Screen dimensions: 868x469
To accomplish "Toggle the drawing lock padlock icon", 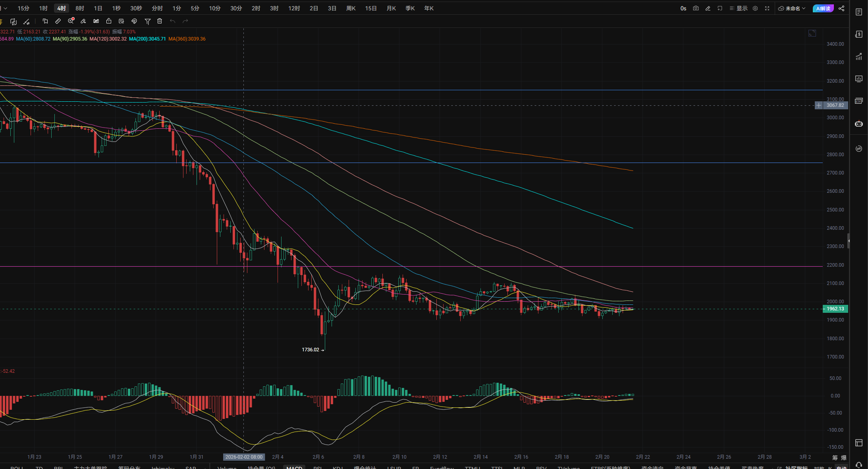I will pos(109,21).
